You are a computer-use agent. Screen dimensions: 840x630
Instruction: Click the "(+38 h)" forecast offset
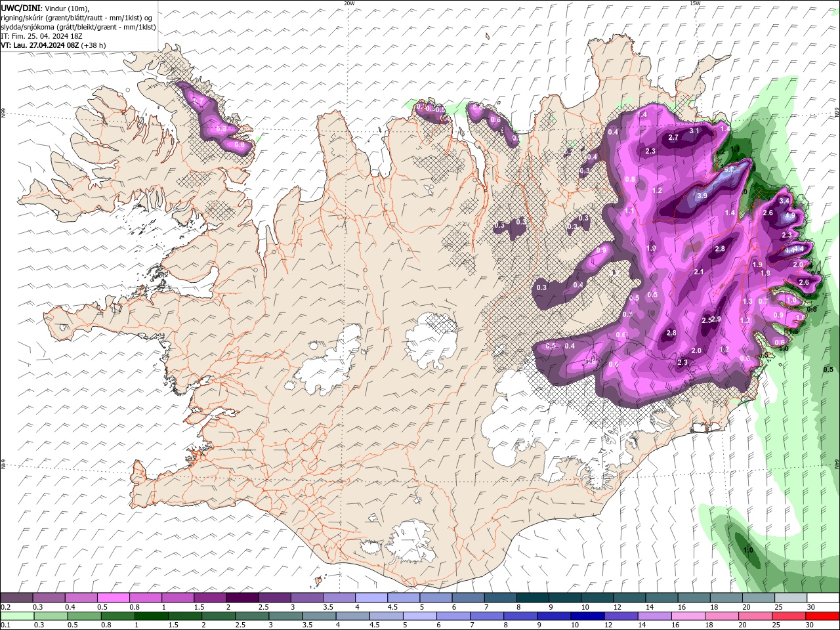tap(94, 45)
